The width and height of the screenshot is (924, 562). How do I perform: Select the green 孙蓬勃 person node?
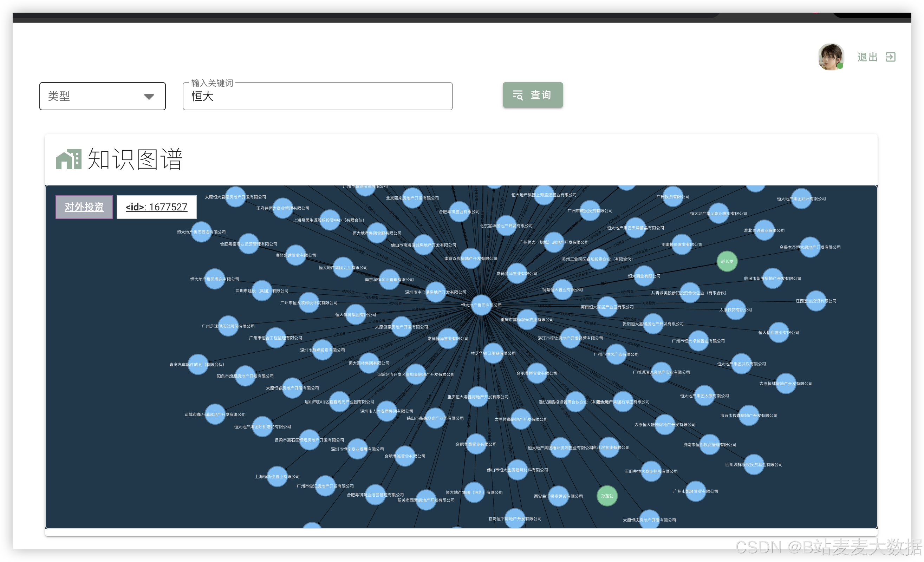607,496
